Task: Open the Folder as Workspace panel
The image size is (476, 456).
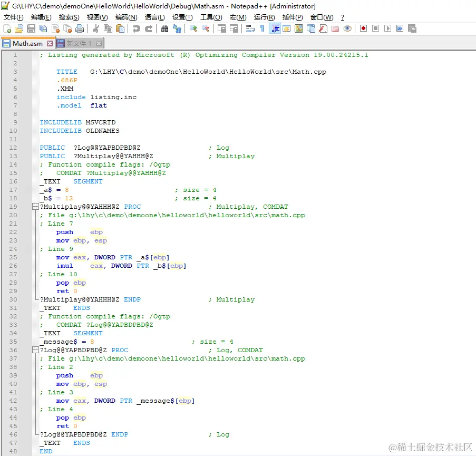Action: click(x=335, y=28)
